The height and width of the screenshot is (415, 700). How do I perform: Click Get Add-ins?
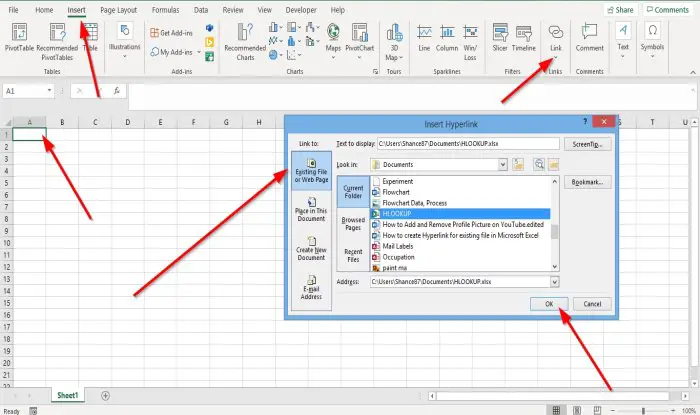[x=171, y=33]
